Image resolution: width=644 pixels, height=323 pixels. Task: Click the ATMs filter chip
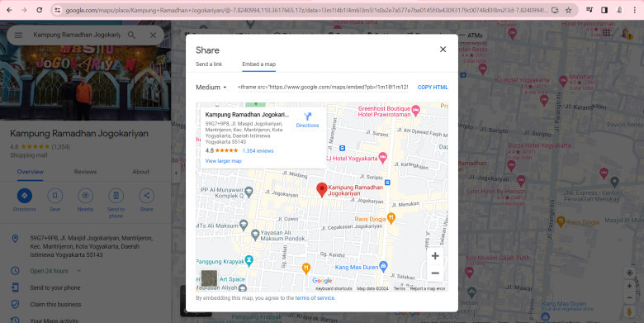click(471, 36)
